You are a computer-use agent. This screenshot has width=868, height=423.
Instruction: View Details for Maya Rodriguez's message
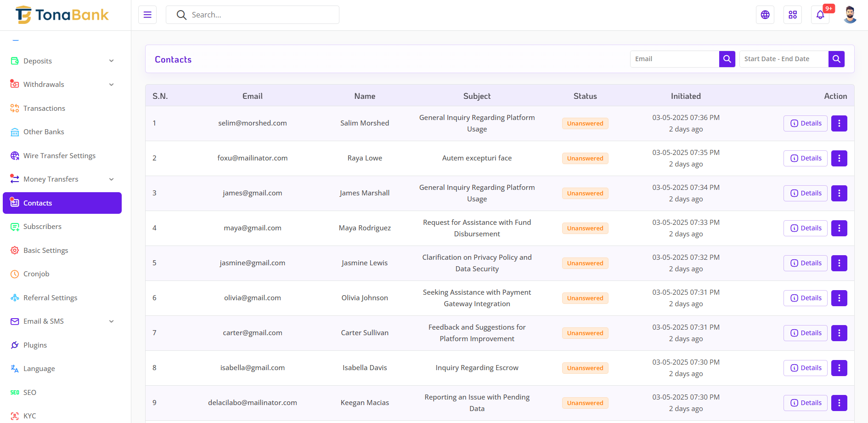pyautogui.click(x=806, y=228)
